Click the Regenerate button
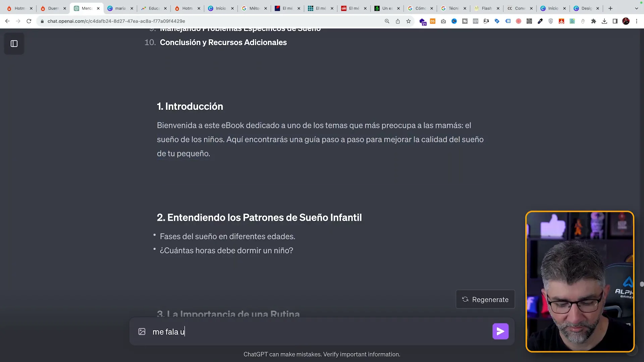The width and height of the screenshot is (644, 362). tap(485, 299)
